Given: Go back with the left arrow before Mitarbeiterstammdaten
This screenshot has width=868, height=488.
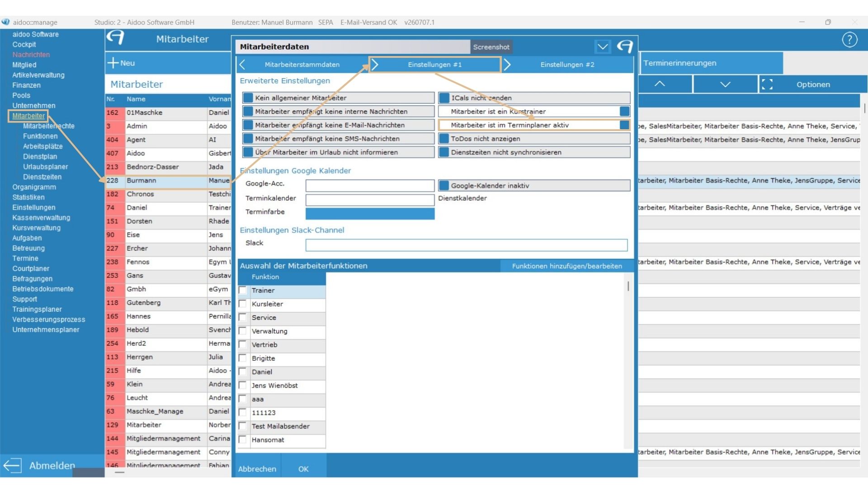Looking at the screenshot, I should pos(242,65).
